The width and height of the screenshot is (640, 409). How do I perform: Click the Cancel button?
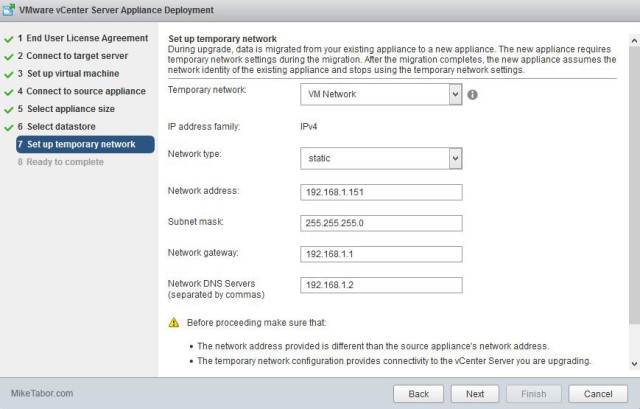pyautogui.click(x=598, y=394)
